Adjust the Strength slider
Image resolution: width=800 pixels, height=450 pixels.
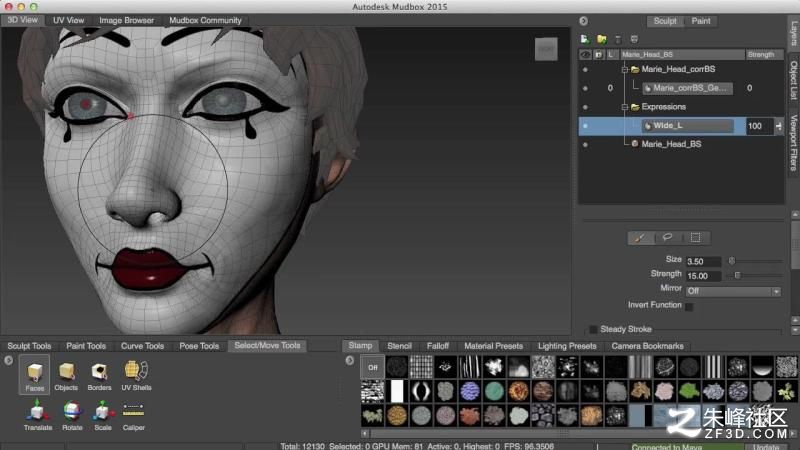point(755,276)
